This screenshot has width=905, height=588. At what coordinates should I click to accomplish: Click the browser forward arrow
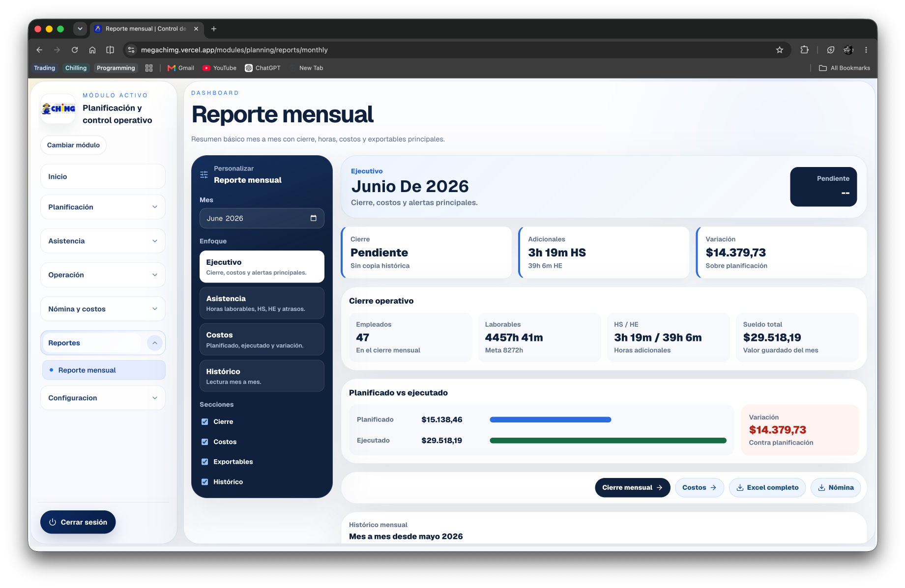[57, 50]
